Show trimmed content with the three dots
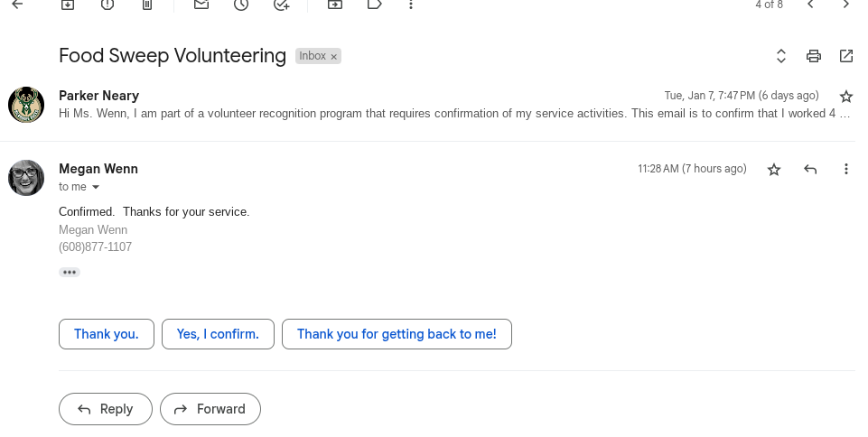Image resolution: width=868 pixels, height=437 pixels. 70,272
